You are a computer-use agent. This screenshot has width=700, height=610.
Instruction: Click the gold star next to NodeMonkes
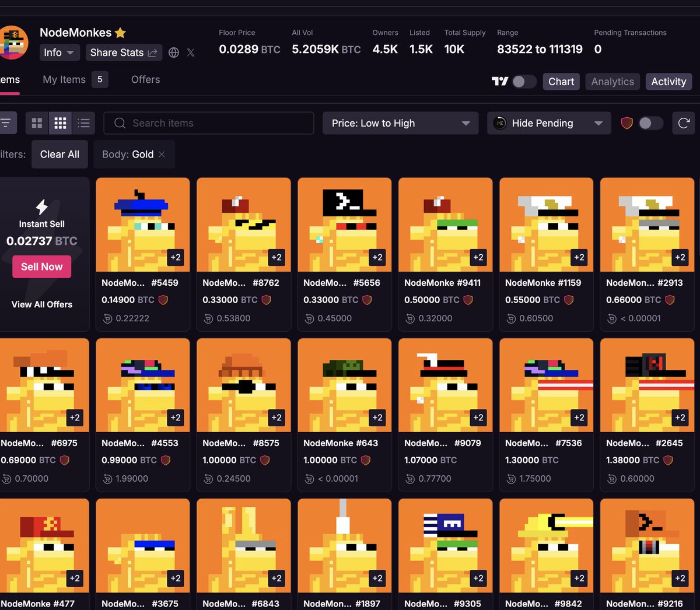tap(120, 33)
